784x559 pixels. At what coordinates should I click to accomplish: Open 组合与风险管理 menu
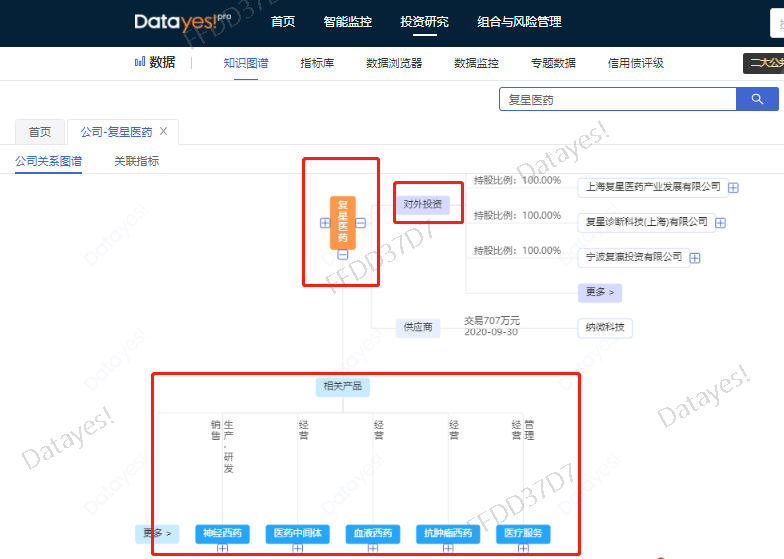click(519, 22)
